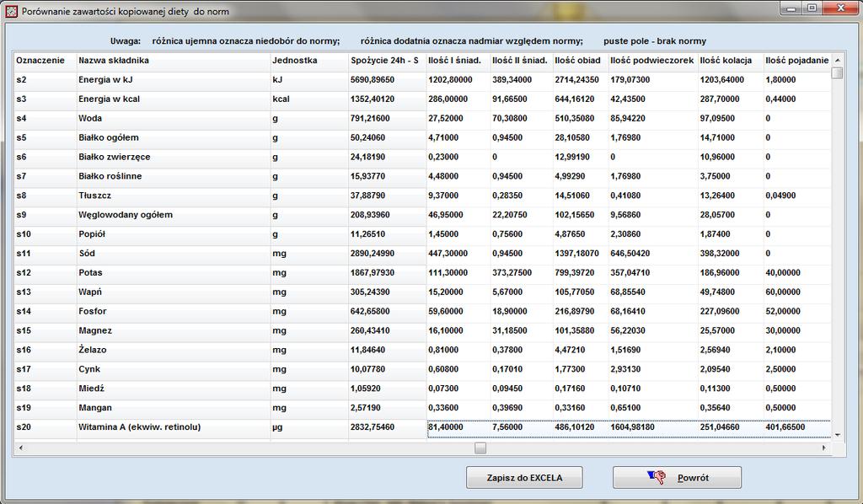863x504 pixels.
Task: Click the cell with value 1397,18070
Action: coord(581,254)
